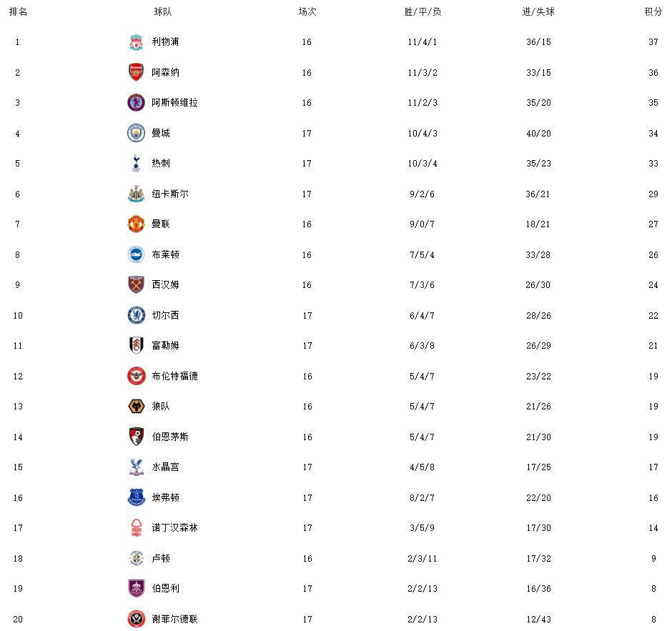Click the 胜/平/负 column header
672x631 pixels.
423,12
